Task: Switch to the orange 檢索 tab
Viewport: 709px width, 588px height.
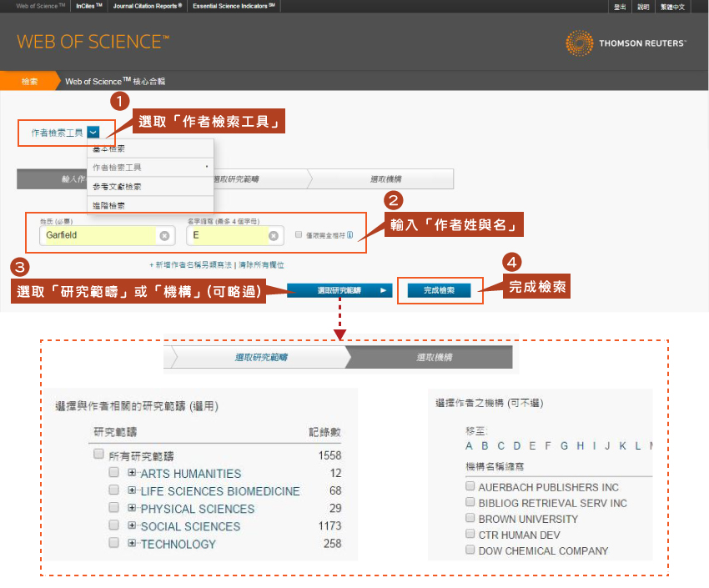Action: (30, 82)
